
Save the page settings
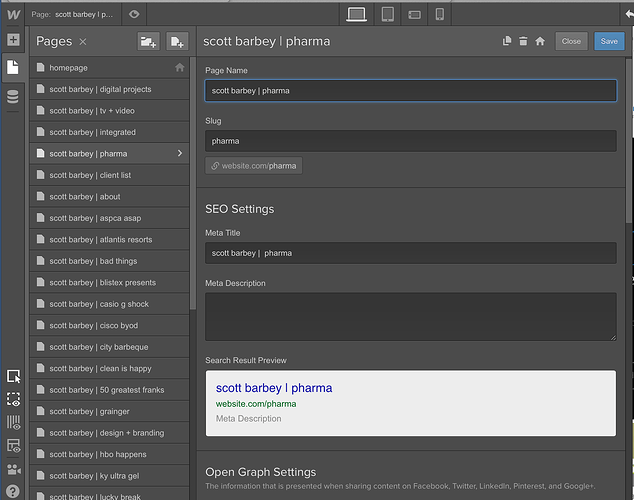(608, 41)
